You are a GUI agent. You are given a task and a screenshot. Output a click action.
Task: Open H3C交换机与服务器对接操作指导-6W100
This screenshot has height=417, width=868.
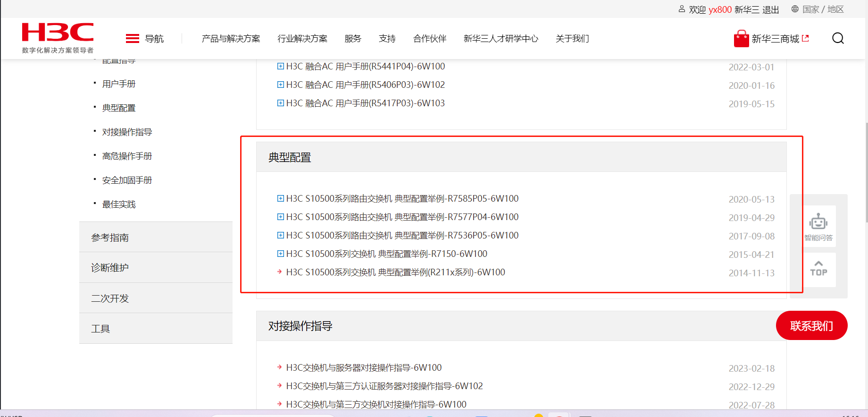pos(364,367)
